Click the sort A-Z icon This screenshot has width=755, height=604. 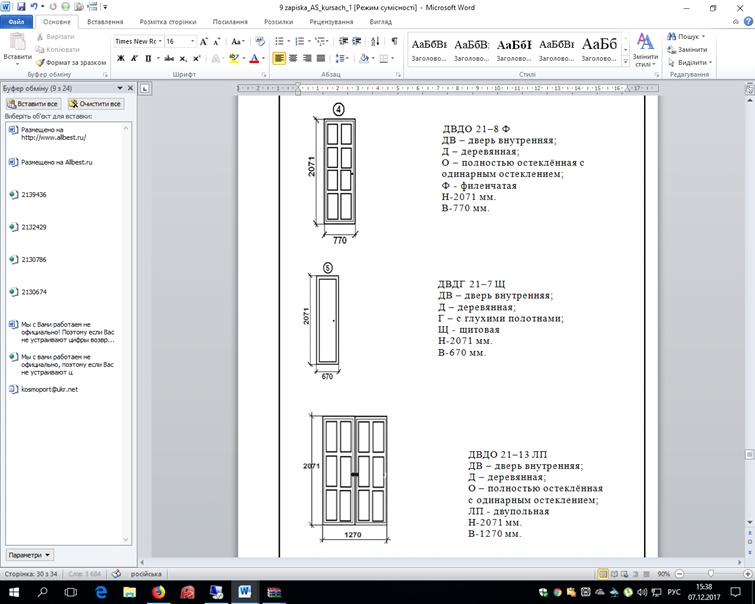pos(375,42)
